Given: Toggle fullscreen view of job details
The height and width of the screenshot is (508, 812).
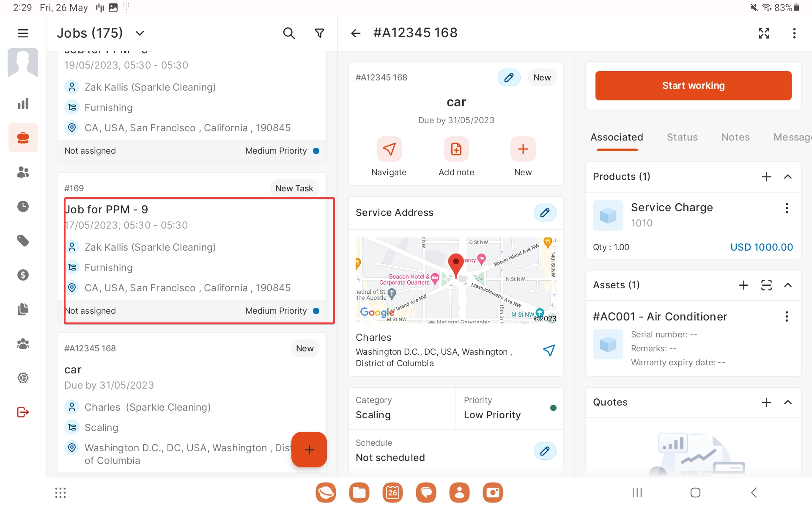Looking at the screenshot, I should point(764,33).
